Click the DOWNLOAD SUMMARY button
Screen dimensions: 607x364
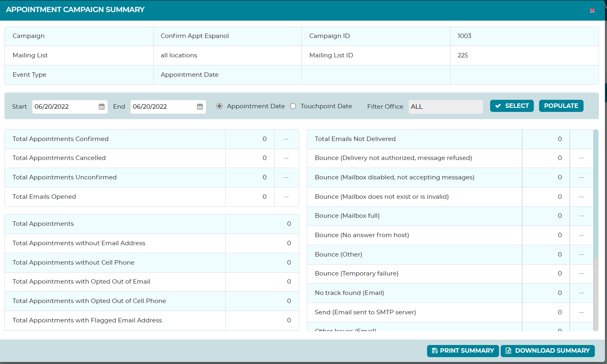548,351
